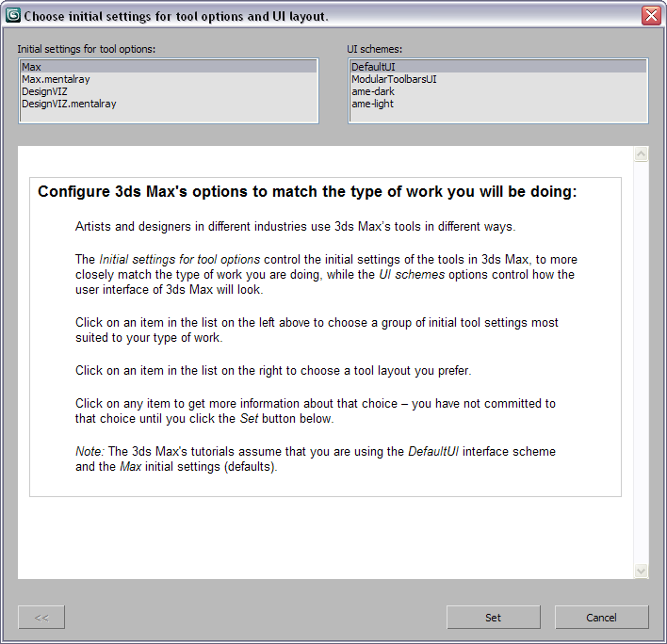Click the back << button
667x644 pixels.
tap(41, 618)
